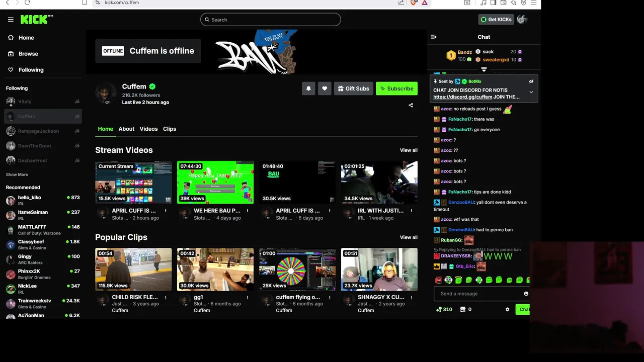This screenshot has width=644, height=362.
Task: Open the IRL WITH JUSTI video thumbnail
Action: click(x=379, y=182)
